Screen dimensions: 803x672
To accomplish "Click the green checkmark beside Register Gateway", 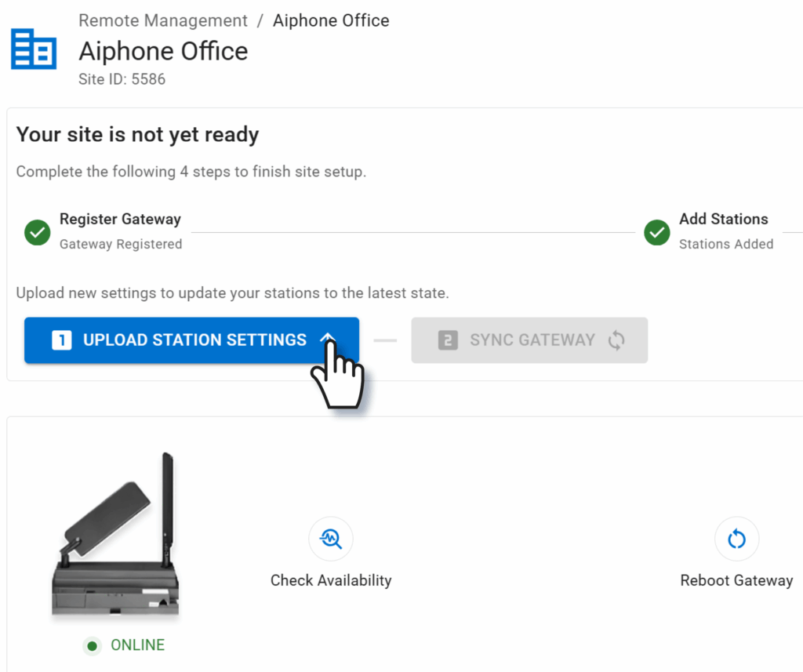I will tap(38, 232).
